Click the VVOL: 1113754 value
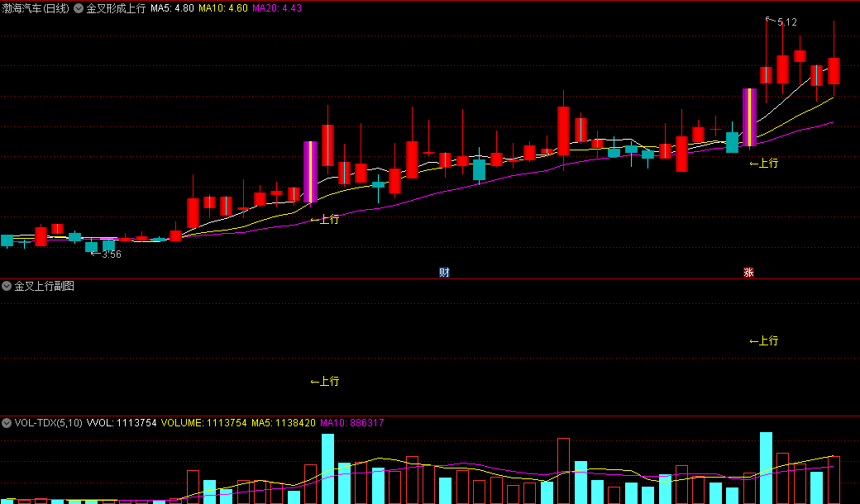860x504 pixels. (x=122, y=423)
